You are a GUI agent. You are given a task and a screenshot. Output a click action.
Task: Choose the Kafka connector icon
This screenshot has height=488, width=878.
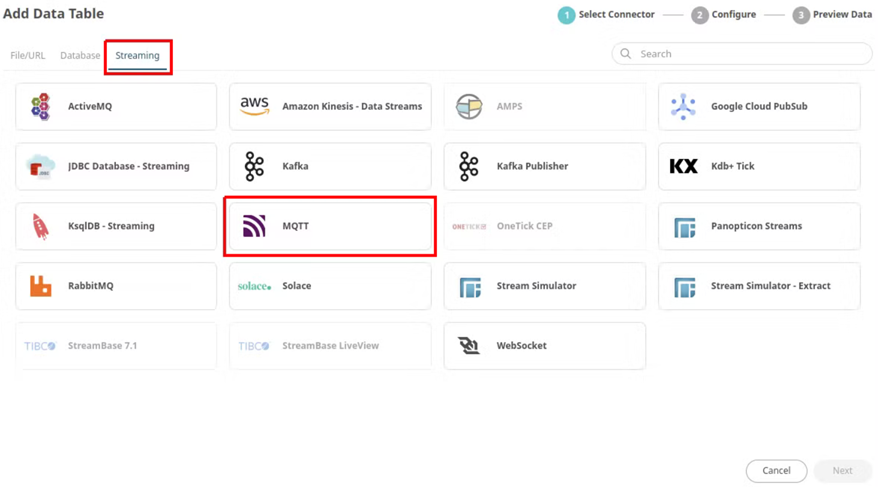point(254,166)
